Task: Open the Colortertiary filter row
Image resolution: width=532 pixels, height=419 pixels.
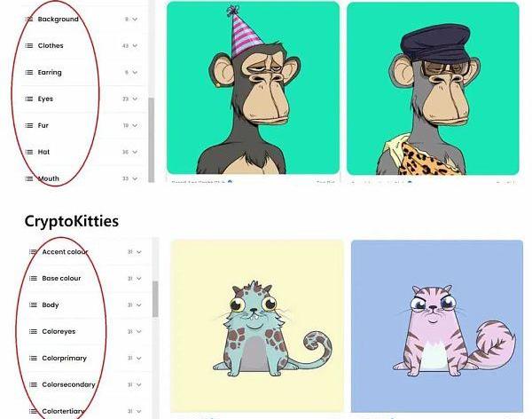Action: tap(85, 411)
